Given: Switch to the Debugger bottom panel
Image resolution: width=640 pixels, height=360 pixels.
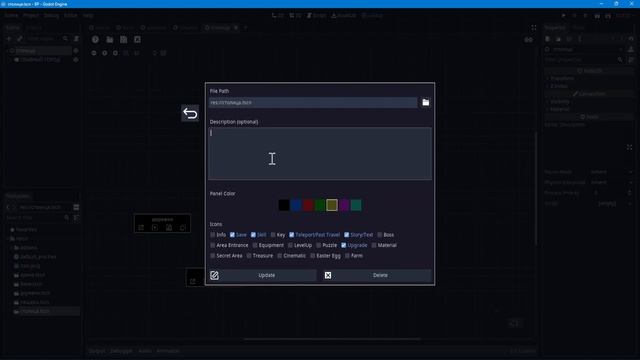Looking at the screenshot, I should 121,351.
